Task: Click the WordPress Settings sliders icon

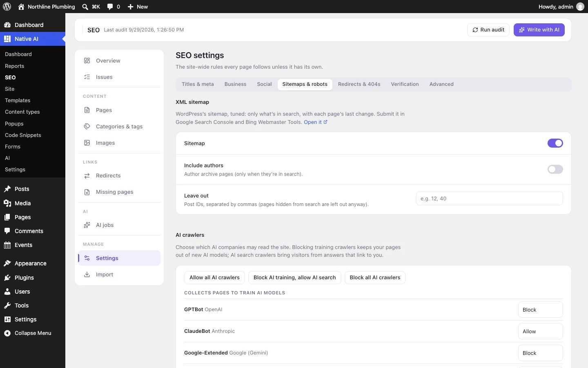Action: click(7, 319)
